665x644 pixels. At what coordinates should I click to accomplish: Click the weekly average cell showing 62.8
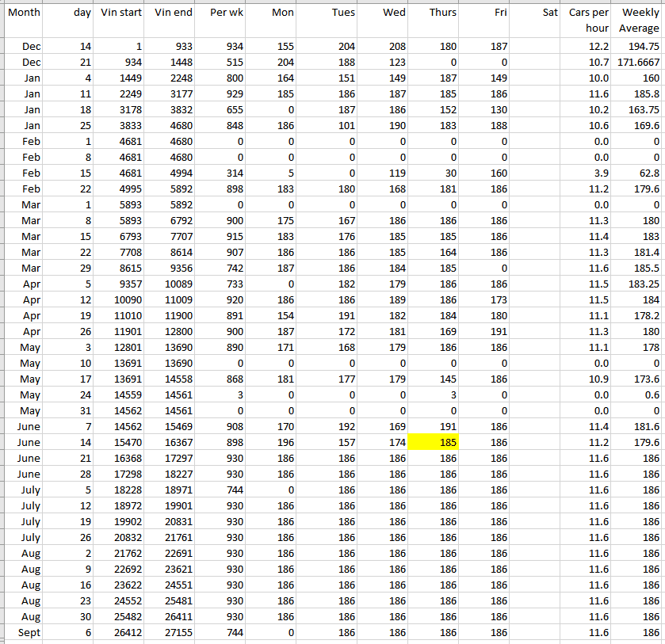(638, 173)
